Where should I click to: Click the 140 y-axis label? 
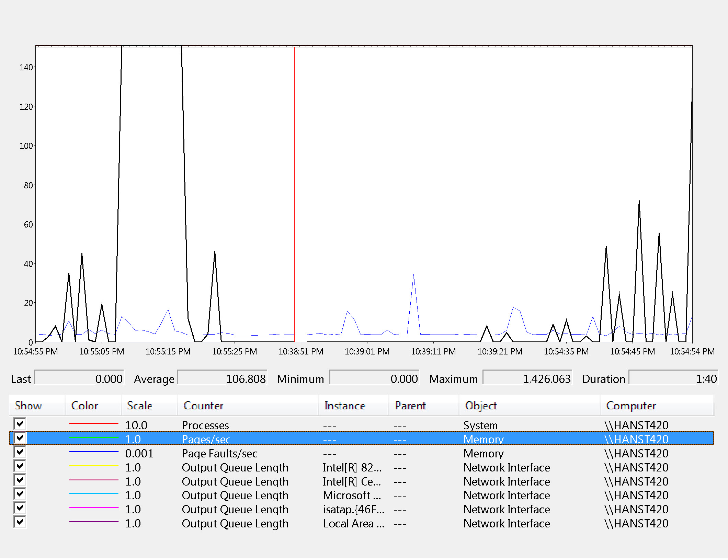tap(26, 67)
